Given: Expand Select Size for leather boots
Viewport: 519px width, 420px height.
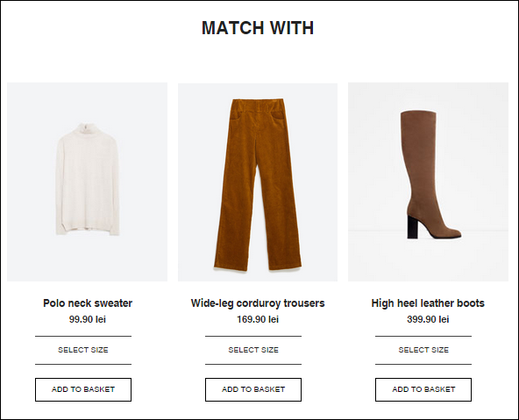Looking at the screenshot, I should coord(423,350).
